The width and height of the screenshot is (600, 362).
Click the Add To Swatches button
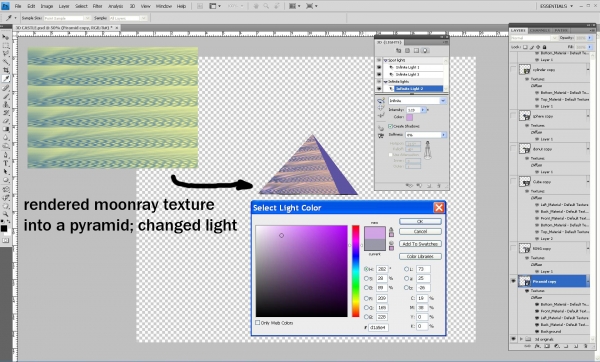(x=420, y=244)
